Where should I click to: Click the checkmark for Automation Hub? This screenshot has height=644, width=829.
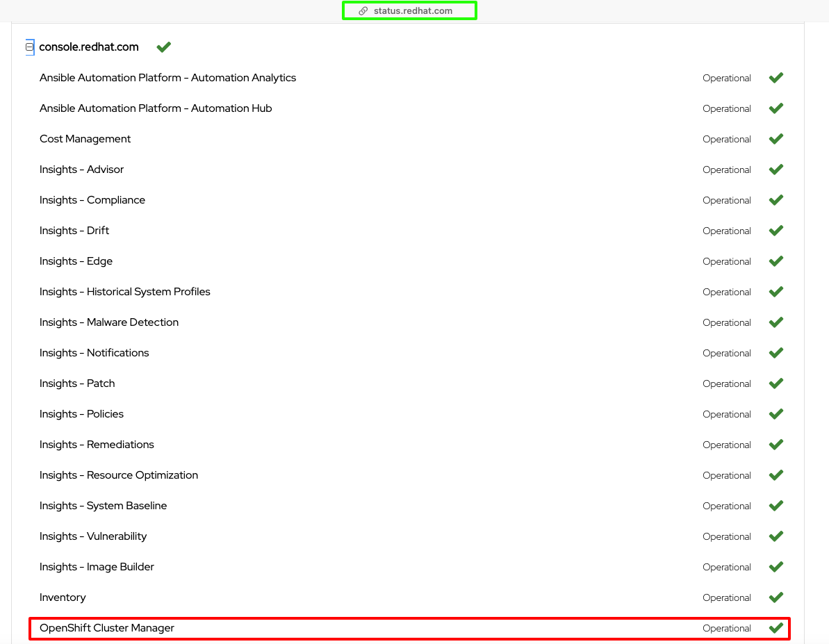click(x=776, y=108)
